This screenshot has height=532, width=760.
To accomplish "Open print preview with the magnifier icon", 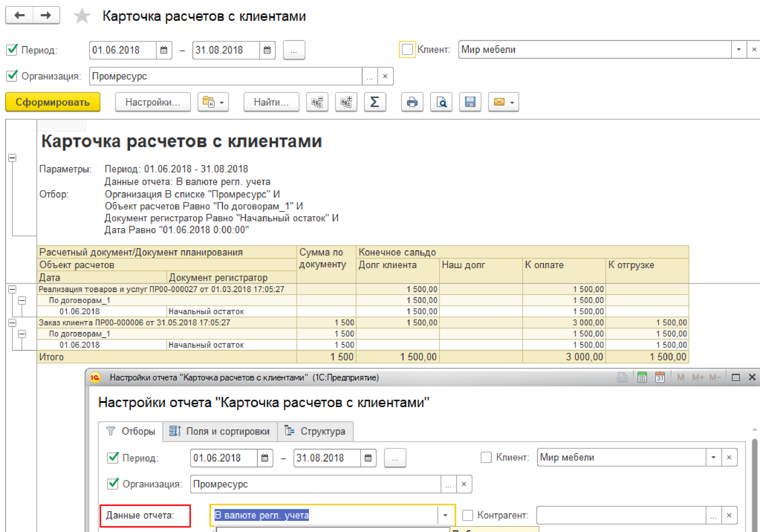I will pyautogui.click(x=441, y=102).
